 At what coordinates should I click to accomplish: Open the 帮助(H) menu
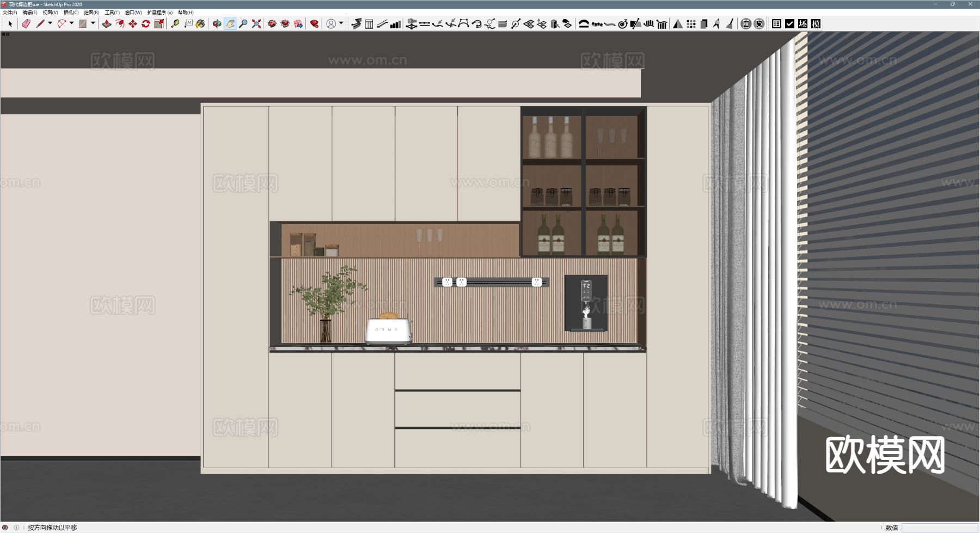(186, 13)
